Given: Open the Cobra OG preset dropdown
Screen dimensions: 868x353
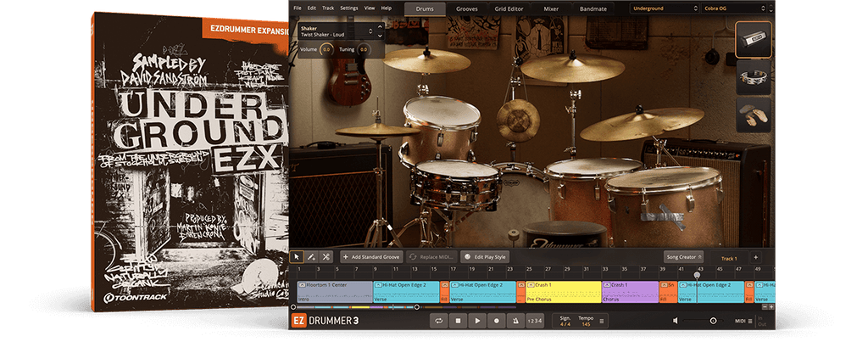Looking at the screenshot, I should click(734, 8).
